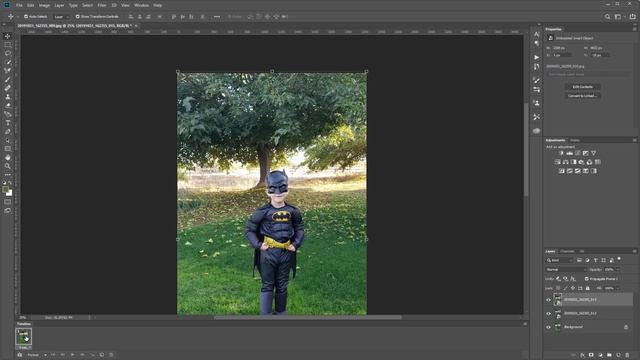Click the width W input field
This screenshot has width=640, height=360.
pos(562,48)
